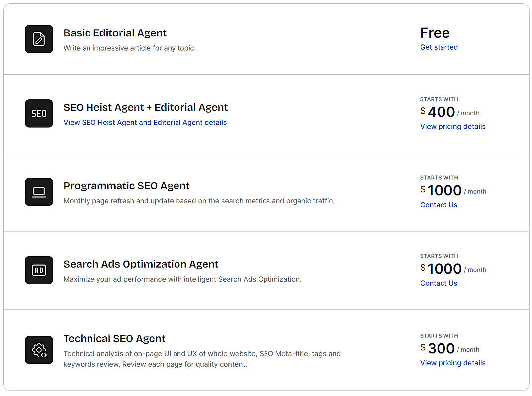
Task: Click Contact Us for Search Ads Optimization Agent
Action: pos(439,283)
